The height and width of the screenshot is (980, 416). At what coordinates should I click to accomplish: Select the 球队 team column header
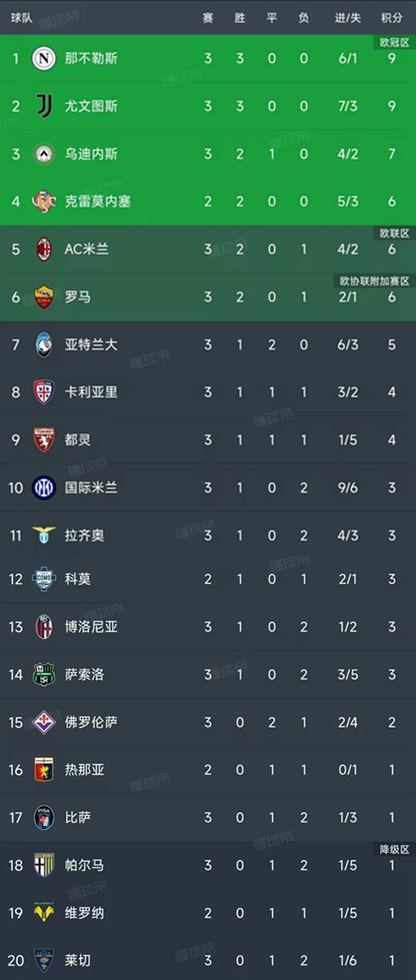click(x=22, y=18)
